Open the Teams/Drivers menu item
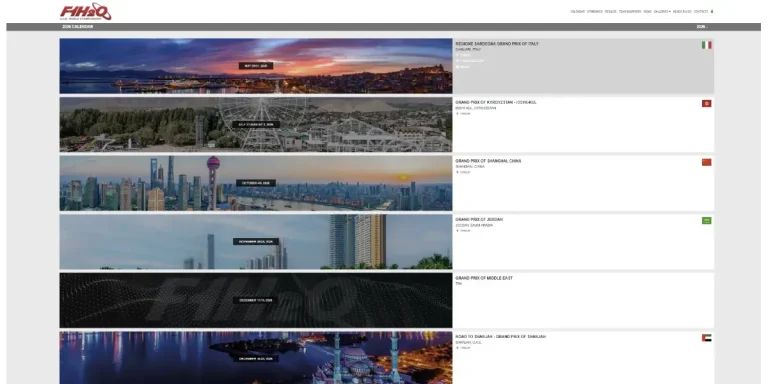Screen dimensions: 768x384 click(x=630, y=11)
